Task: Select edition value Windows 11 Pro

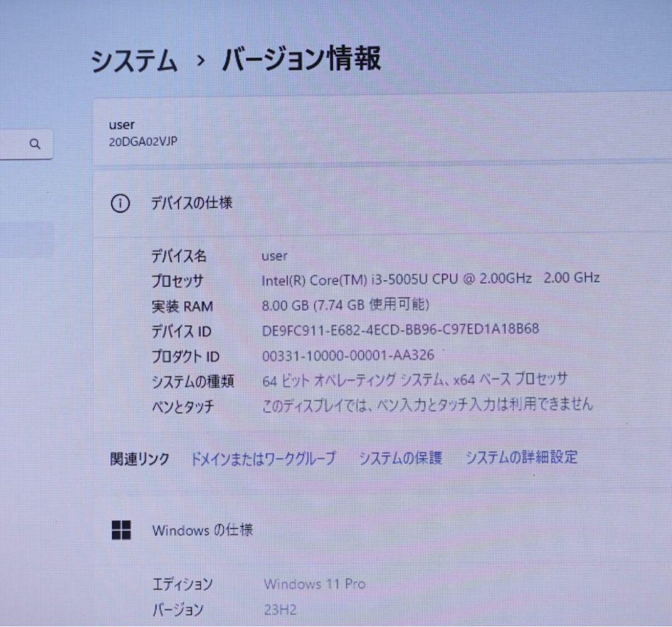Action: click(x=315, y=584)
